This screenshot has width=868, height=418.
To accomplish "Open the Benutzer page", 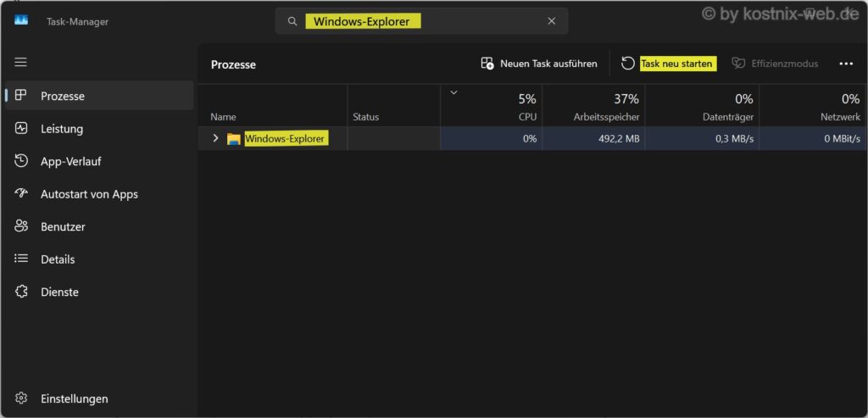I will (100, 226).
